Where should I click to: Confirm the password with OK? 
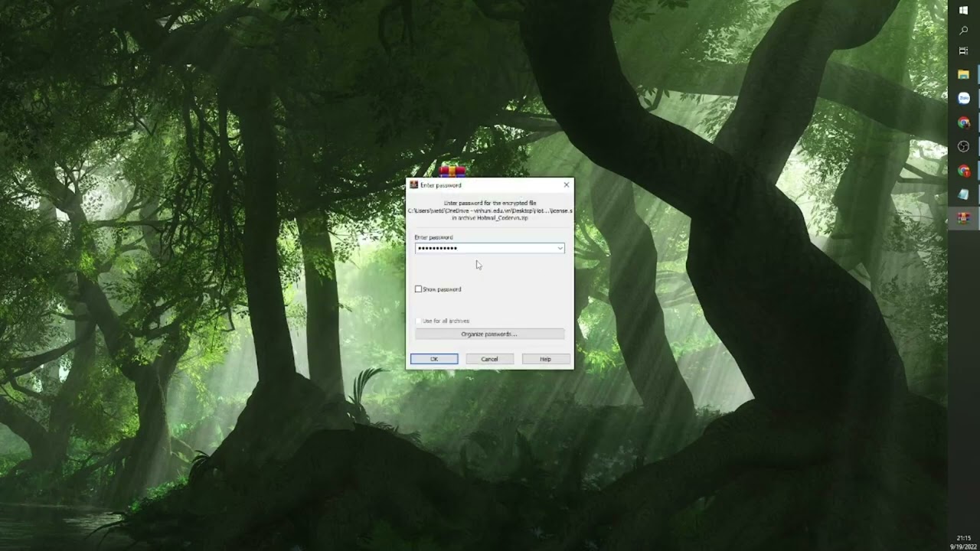click(434, 359)
